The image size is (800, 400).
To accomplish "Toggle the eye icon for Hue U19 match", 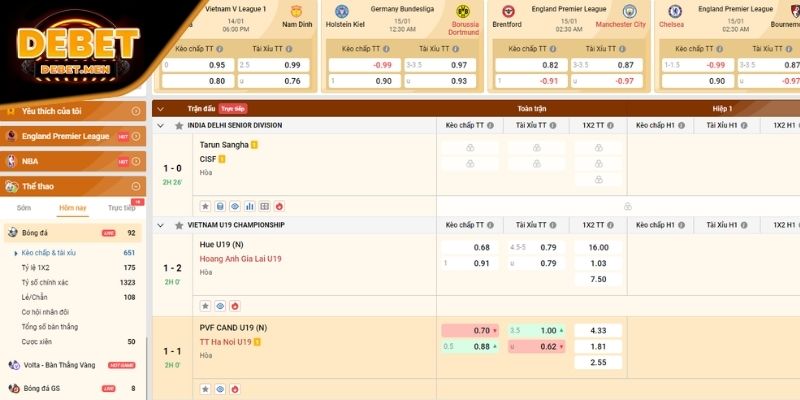I will pos(220,306).
